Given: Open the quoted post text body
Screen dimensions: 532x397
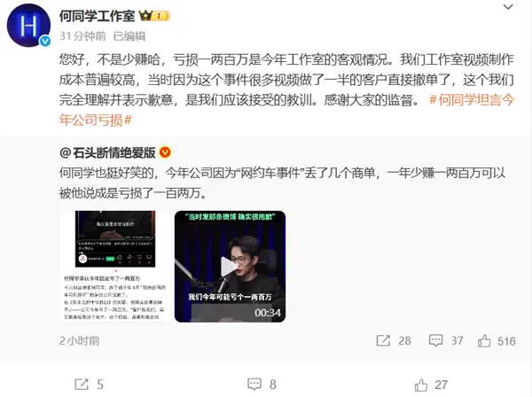Looking at the screenshot, I should coord(282,183).
